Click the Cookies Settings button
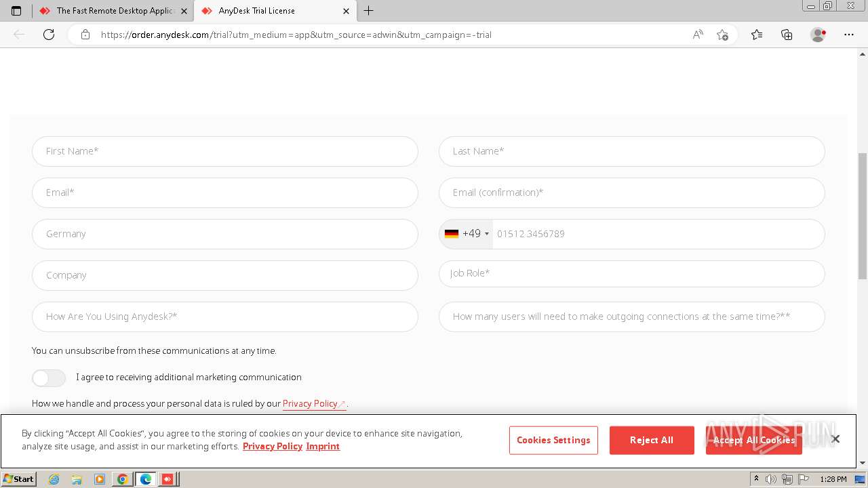Image resolution: width=868 pixels, height=488 pixels. pyautogui.click(x=553, y=440)
